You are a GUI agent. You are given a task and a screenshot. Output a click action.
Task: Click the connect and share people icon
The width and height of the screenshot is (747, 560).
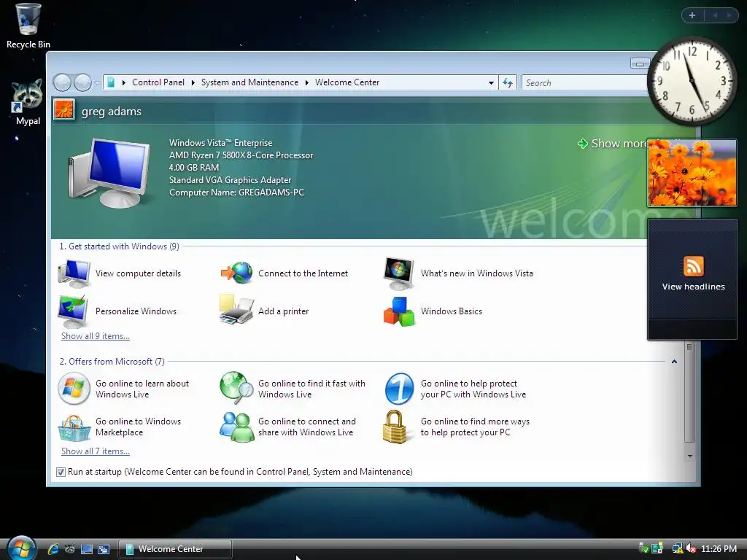coord(237,427)
